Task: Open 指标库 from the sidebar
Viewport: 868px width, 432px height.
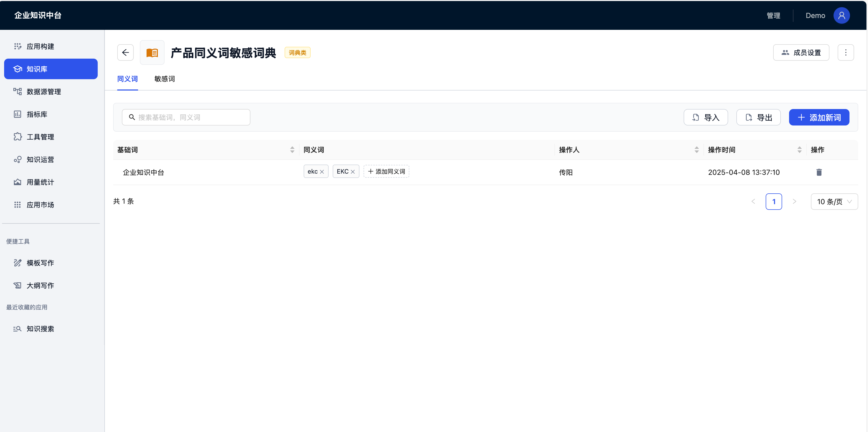Action: 37,114
